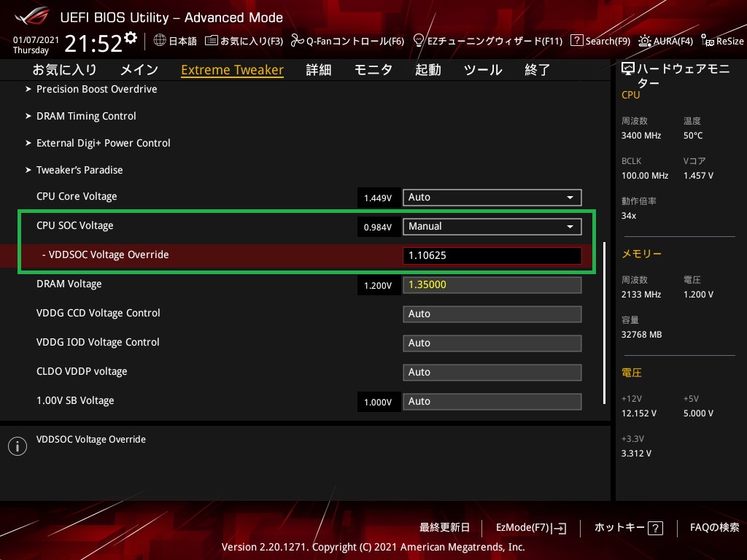Click the 3400 MHz CPU frequency value
Screen dimensions: 747x560
click(x=641, y=136)
